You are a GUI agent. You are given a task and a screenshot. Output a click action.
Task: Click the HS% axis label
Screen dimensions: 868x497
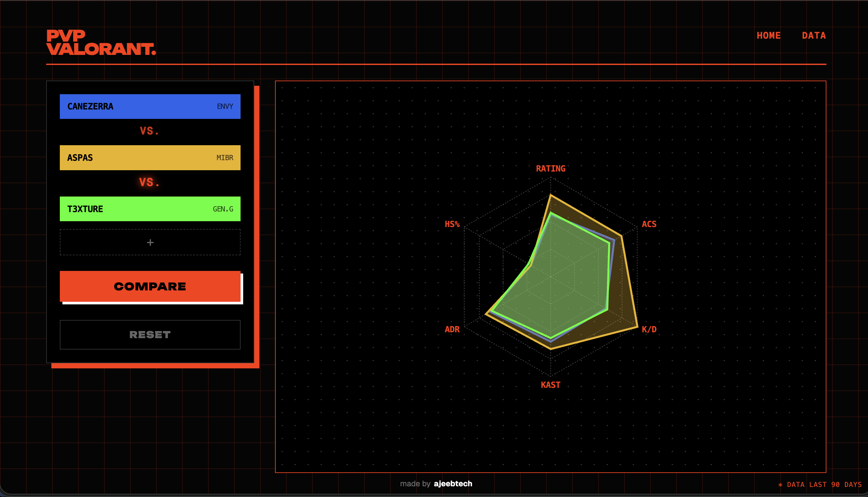[452, 224]
